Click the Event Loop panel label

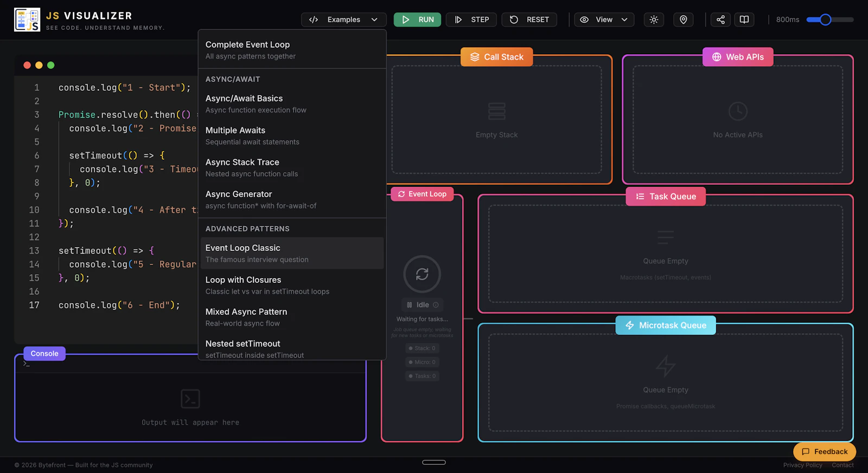(x=422, y=194)
